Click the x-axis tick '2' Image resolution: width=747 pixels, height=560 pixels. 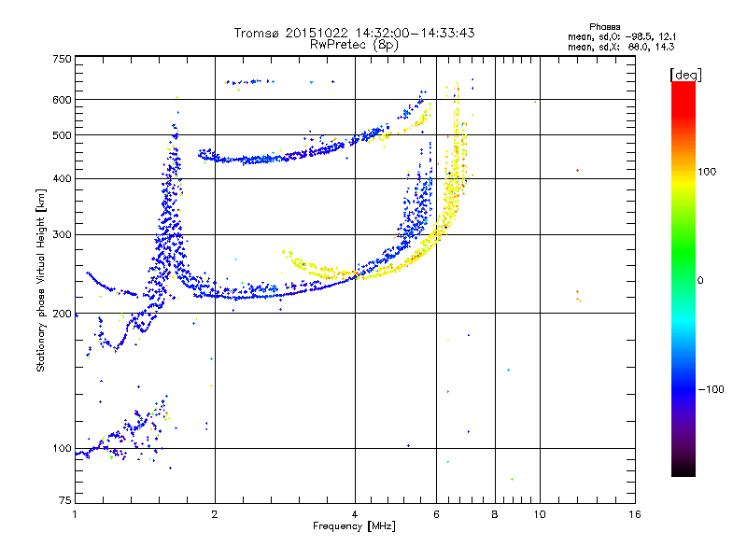pyautogui.click(x=215, y=514)
